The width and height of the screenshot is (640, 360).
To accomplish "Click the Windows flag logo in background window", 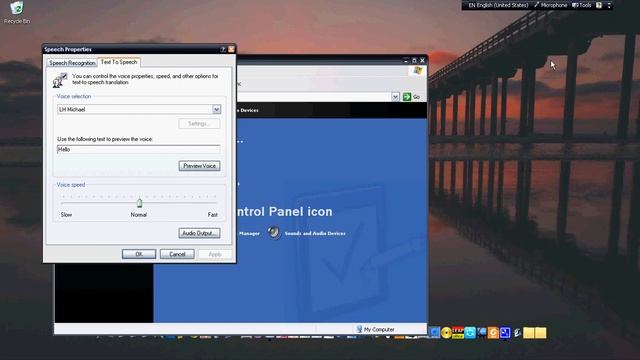I will 417,70.
